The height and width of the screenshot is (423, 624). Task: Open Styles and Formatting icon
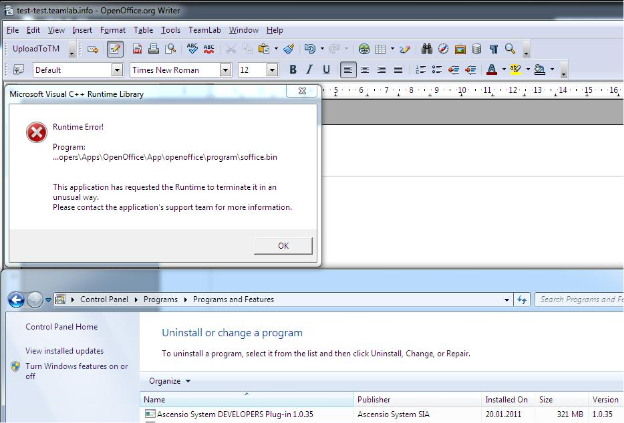(18, 70)
